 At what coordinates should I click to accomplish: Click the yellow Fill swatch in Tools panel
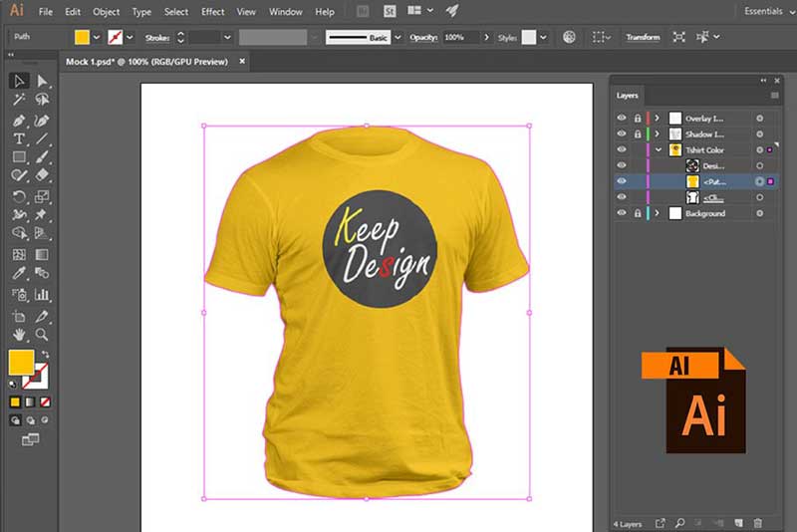tap(21, 362)
